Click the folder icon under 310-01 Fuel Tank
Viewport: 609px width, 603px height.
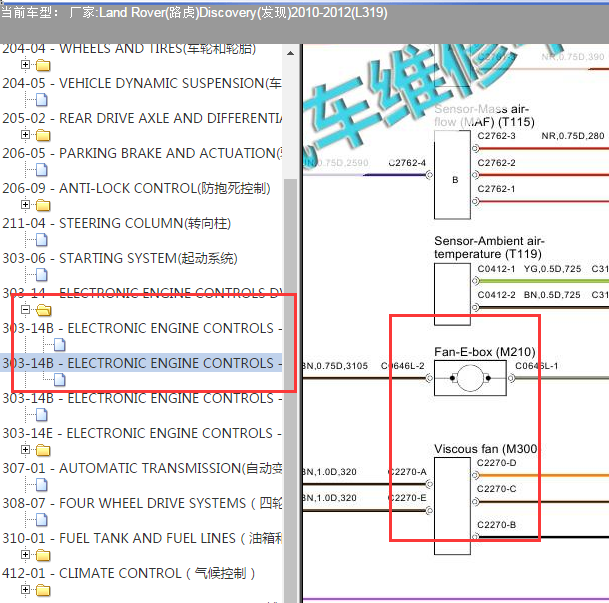(x=43, y=555)
